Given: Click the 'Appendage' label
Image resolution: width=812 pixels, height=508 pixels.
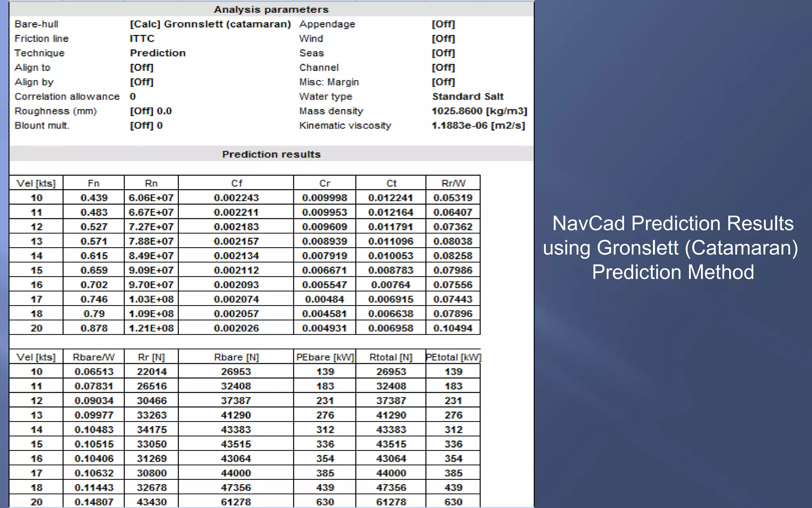Looking at the screenshot, I should pos(327,24).
